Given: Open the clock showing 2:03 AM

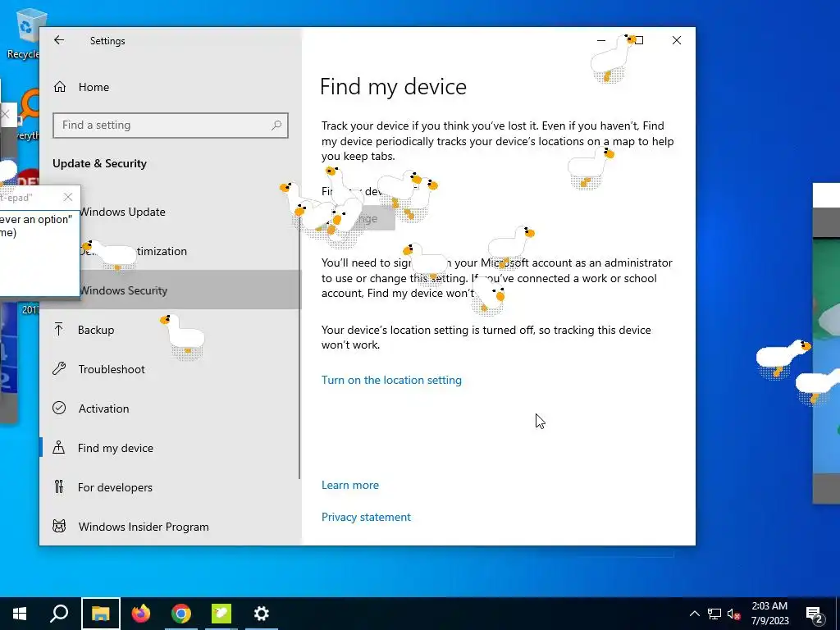Looking at the screenshot, I should point(769,614).
